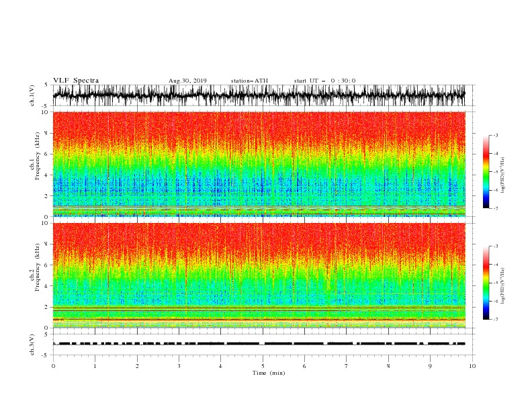532x411 pixels.
Task: Click the "4" kHz tick on ch.2 frequency axis
Action: click(x=47, y=286)
